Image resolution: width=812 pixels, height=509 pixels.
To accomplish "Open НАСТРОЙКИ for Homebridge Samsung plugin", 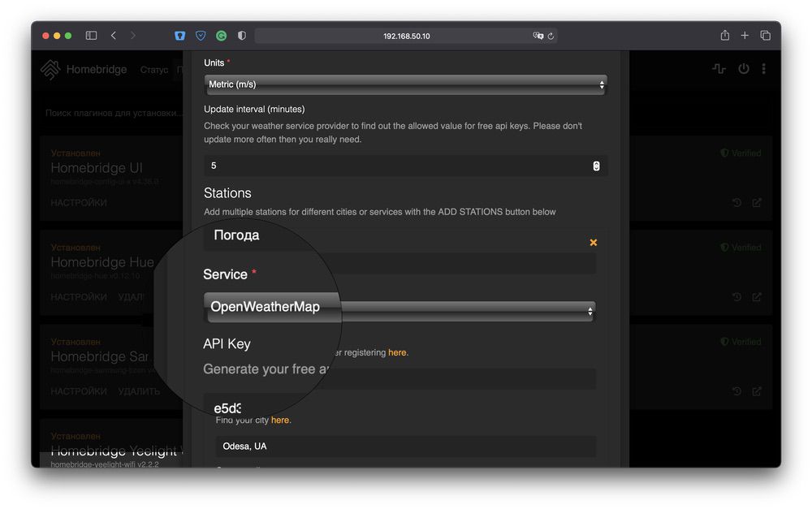I will pyautogui.click(x=79, y=391).
